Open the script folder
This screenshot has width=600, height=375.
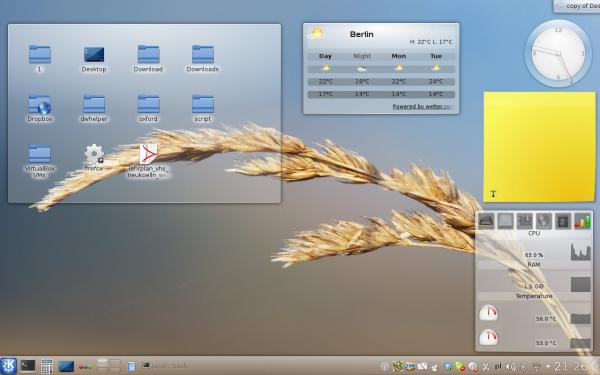coord(202,108)
